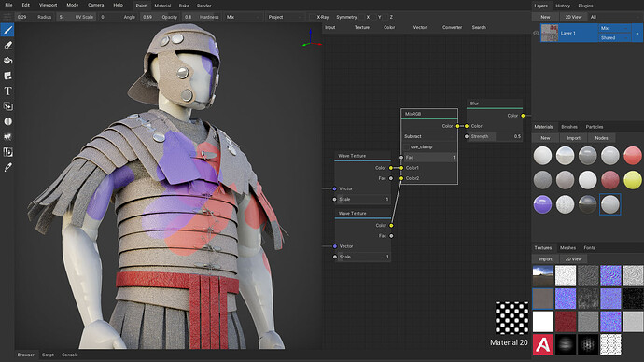Screen dimensions: 644x362
Task: Open the File menu
Action: coord(8,5)
